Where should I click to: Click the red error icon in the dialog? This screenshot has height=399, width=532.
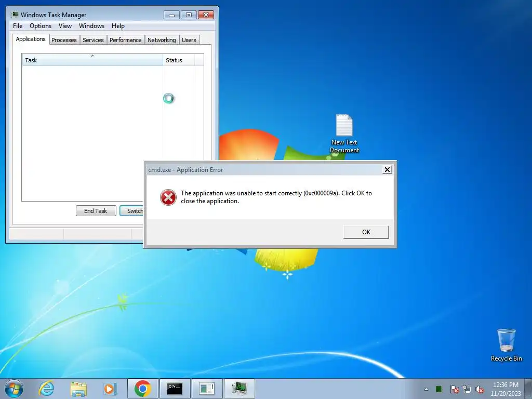168,197
